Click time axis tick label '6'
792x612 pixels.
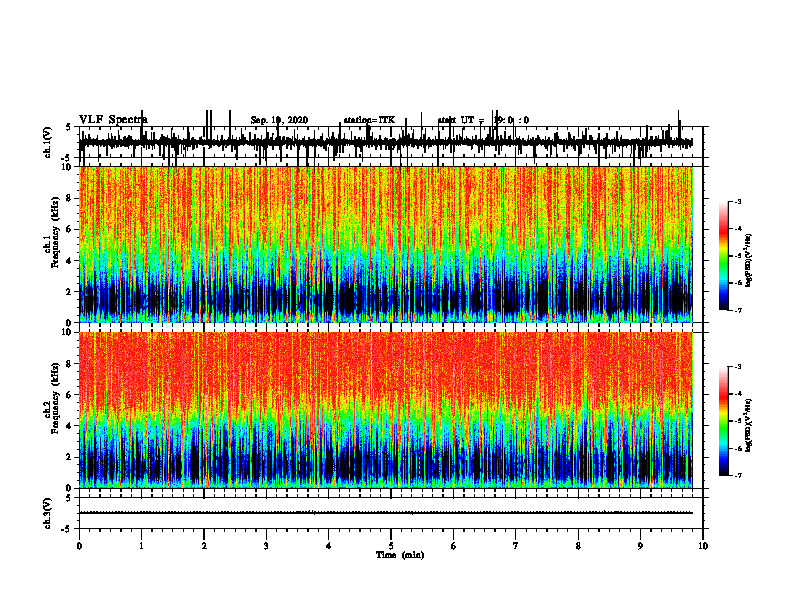click(x=454, y=546)
